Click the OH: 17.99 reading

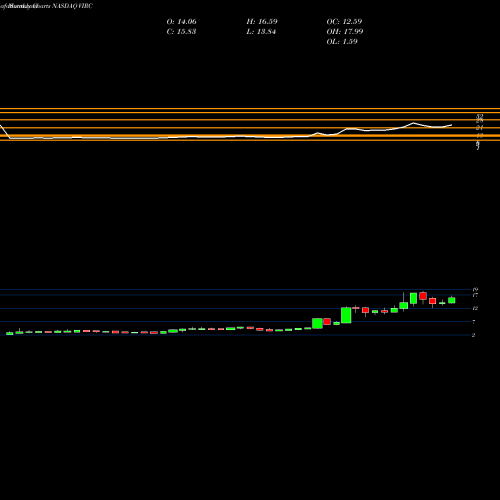tap(345, 32)
